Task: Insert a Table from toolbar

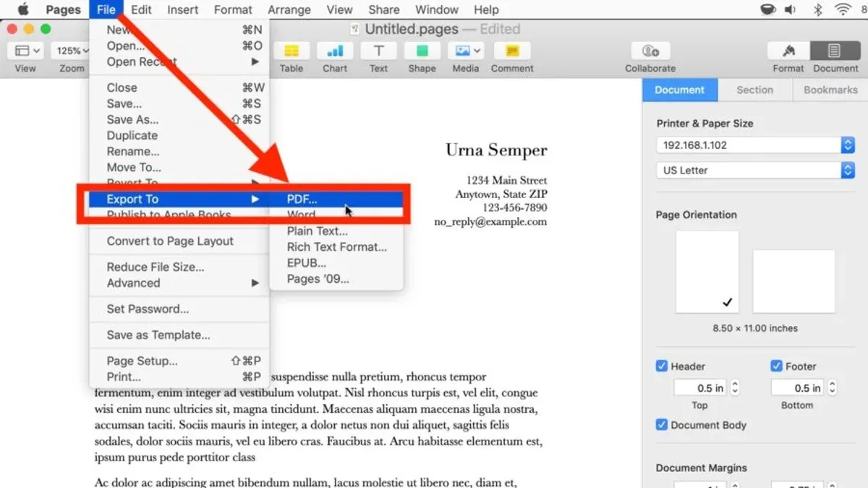Action: pyautogui.click(x=292, y=51)
